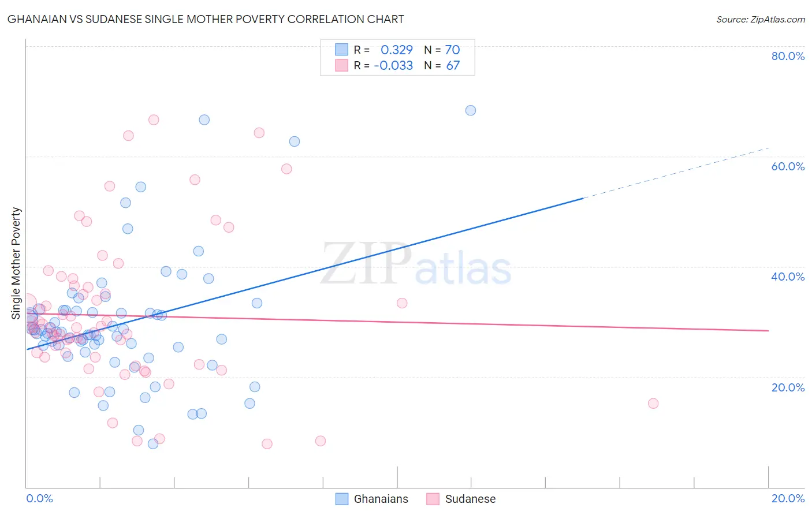Click the pink R = -0.033 stats swatch
Viewport: 812px width, 515px height.
(342, 65)
